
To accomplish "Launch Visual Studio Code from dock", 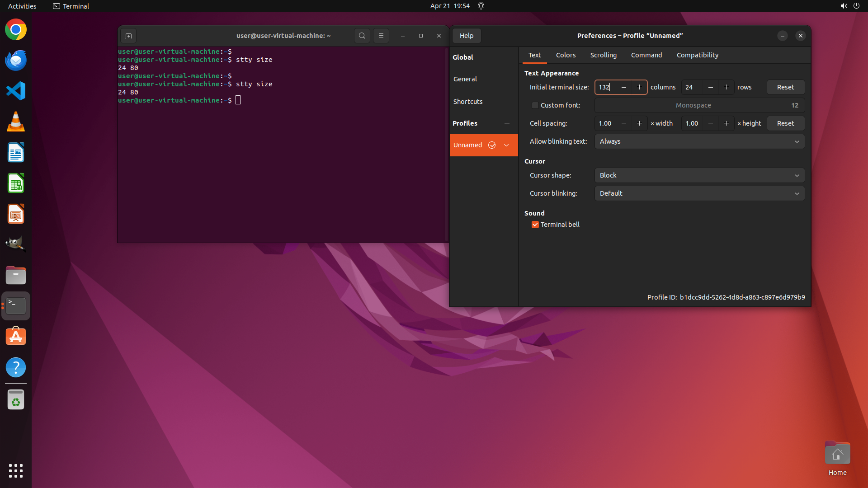I will [16, 91].
